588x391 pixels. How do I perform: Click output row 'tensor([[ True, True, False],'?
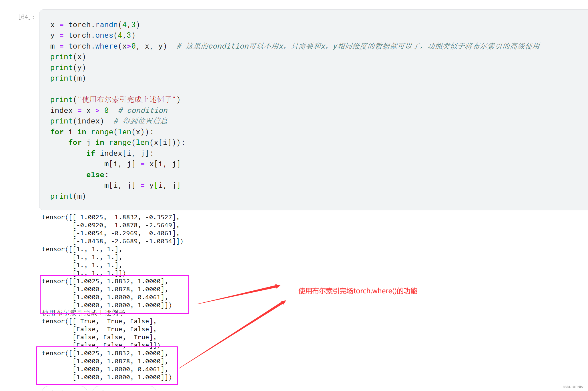(99, 321)
